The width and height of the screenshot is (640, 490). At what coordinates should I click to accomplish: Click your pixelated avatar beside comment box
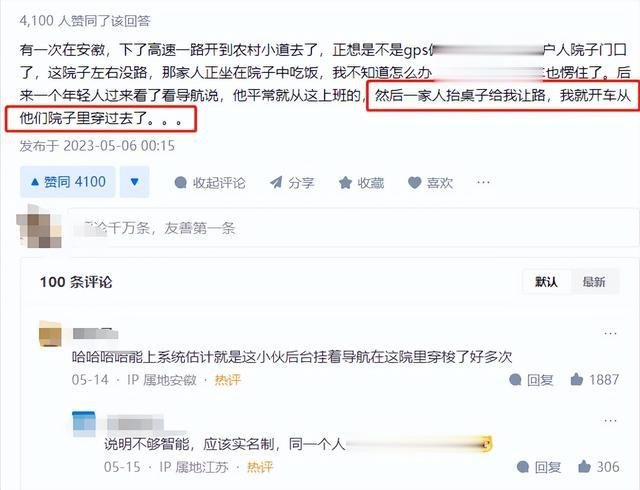(40, 227)
